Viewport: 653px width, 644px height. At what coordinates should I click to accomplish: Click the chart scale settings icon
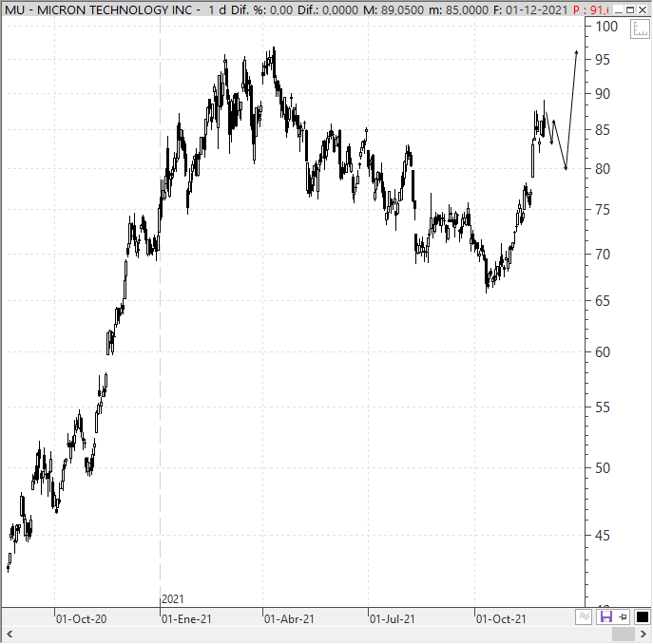[640, 30]
